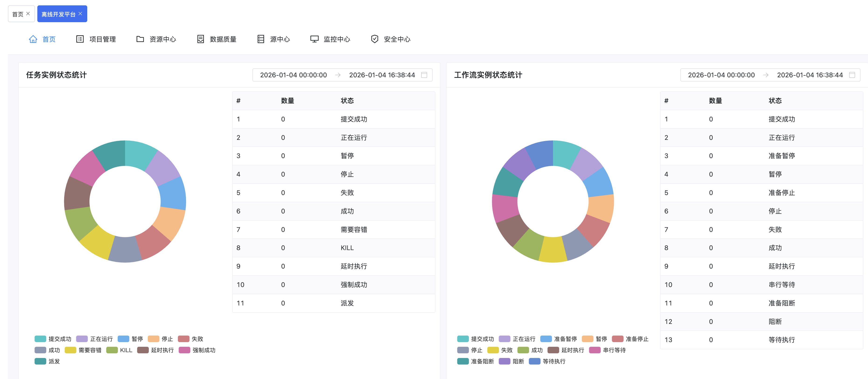The height and width of the screenshot is (379, 868).
Task: Click the home icon in the navigation bar
Action: point(33,39)
